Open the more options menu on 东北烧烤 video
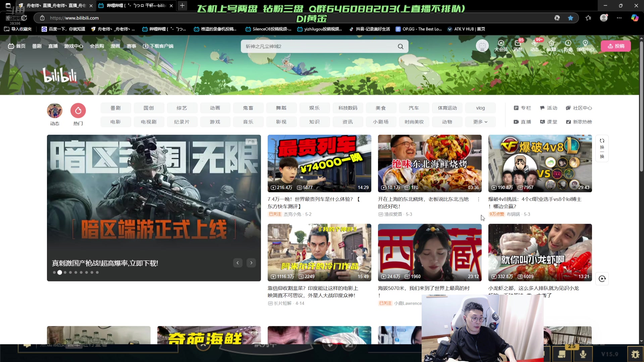This screenshot has width=644, height=362. click(x=478, y=199)
